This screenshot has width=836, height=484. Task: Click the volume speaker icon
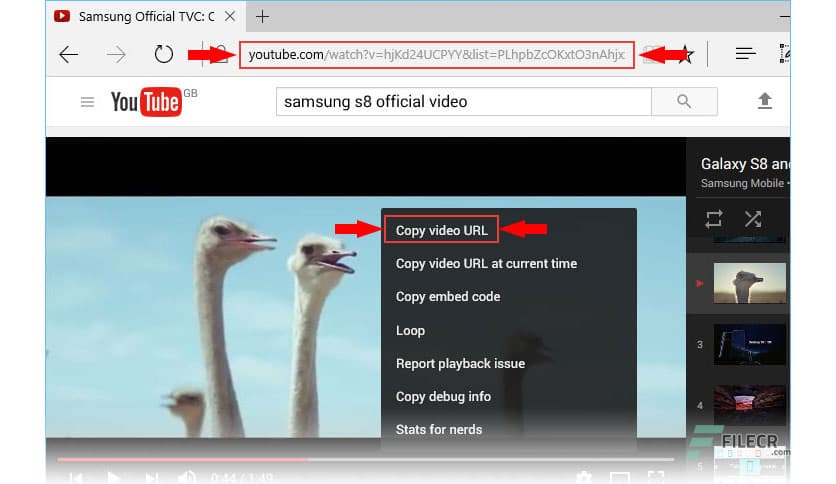(x=186, y=478)
